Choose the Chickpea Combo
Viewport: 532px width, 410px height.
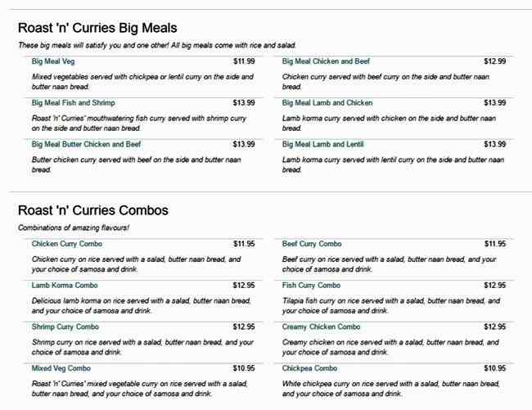310,368
